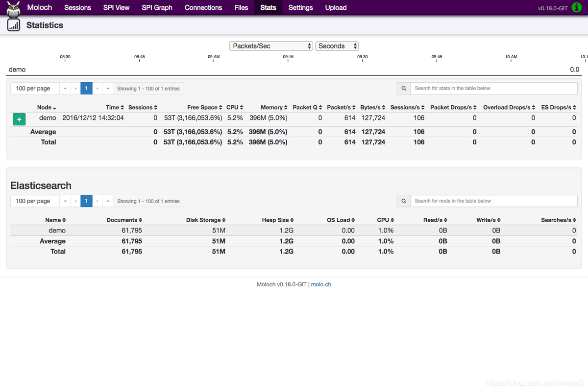588x392 pixels.
Task: Sort Elasticsearch table by Write/s column
Action: [x=489, y=220]
